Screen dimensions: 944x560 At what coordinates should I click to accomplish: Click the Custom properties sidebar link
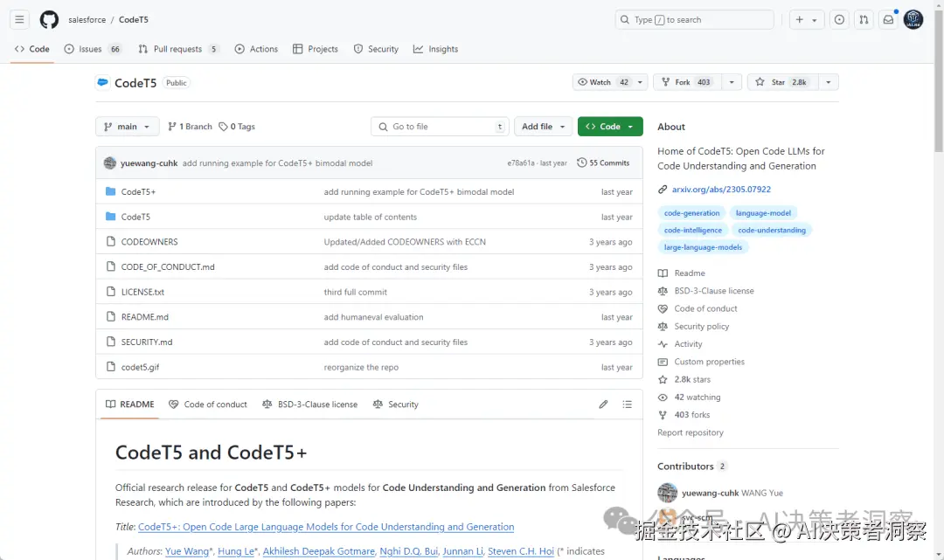pyautogui.click(x=709, y=362)
